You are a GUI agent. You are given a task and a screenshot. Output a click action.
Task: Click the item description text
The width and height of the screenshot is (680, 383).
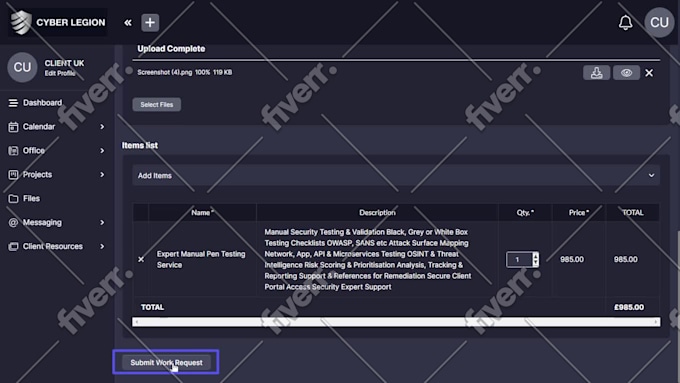point(368,259)
